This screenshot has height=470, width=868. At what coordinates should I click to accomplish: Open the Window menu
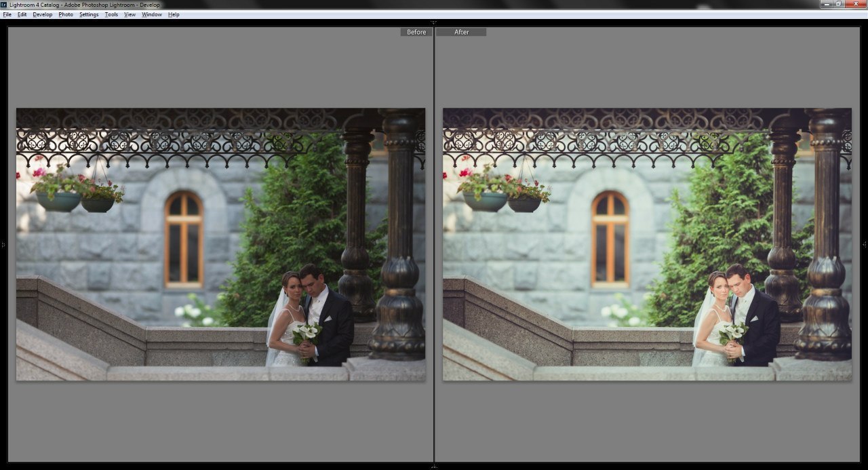pyautogui.click(x=152, y=14)
